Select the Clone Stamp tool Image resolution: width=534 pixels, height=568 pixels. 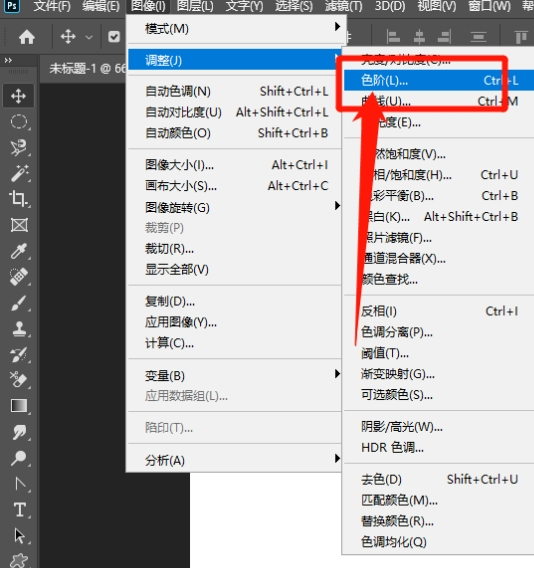[x=19, y=329]
